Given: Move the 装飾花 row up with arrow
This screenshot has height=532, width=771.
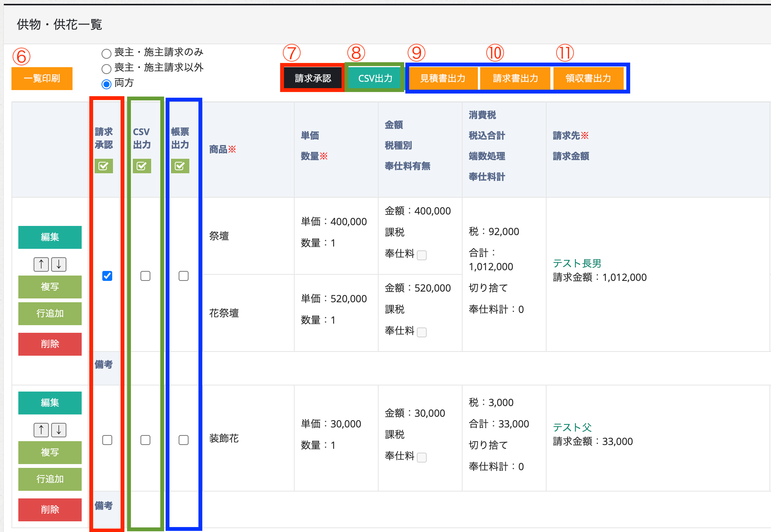Looking at the screenshot, I should click(41, 430).
